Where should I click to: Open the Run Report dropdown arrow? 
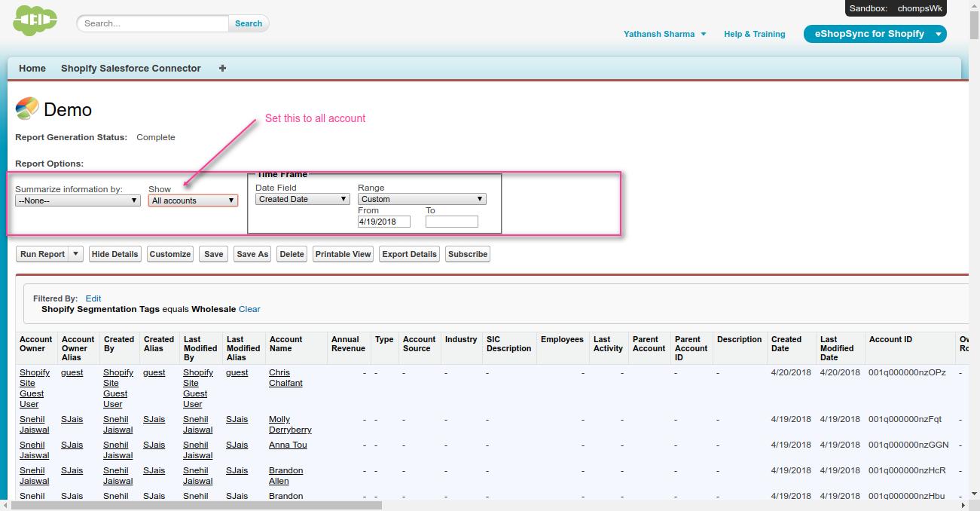tap(75, 254)
